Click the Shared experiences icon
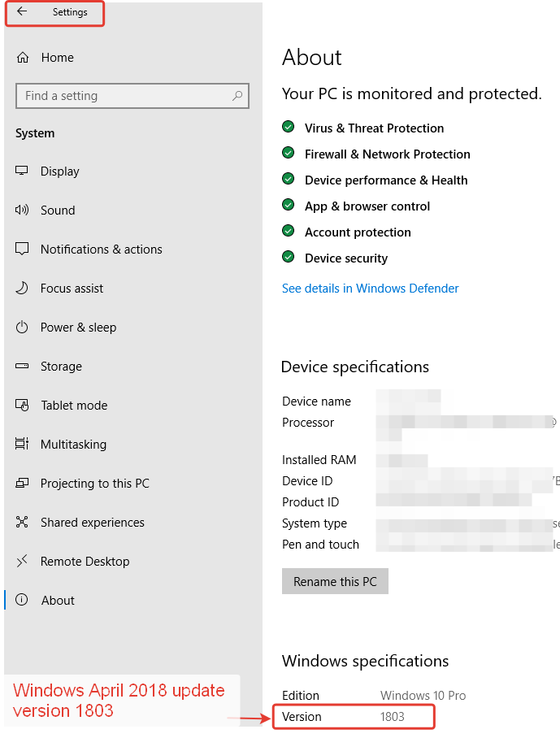Image resolution: width=560 pixels, height=738 pixels. pos(22,522)
